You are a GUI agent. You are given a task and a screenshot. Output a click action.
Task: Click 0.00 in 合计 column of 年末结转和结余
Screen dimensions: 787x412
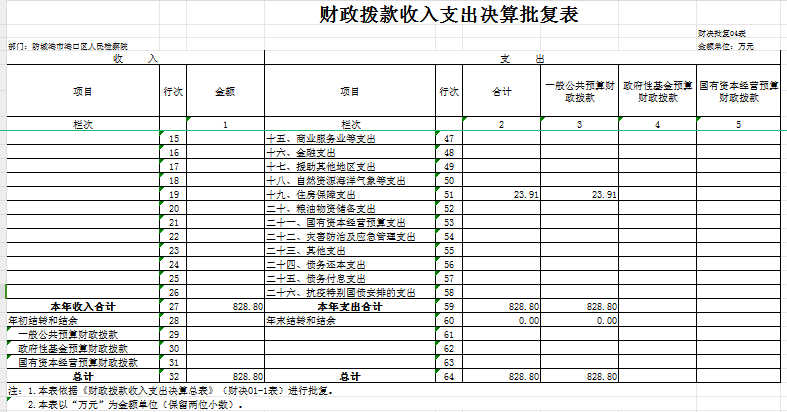coord(501,321)
